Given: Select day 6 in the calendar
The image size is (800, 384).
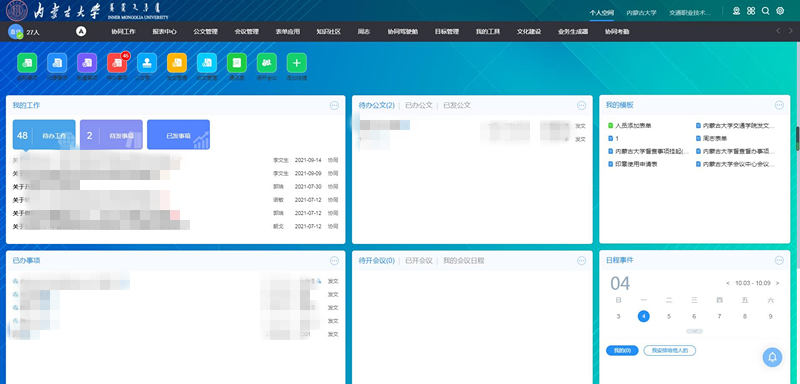Looking at the screenshot, I should click(694, 317).
